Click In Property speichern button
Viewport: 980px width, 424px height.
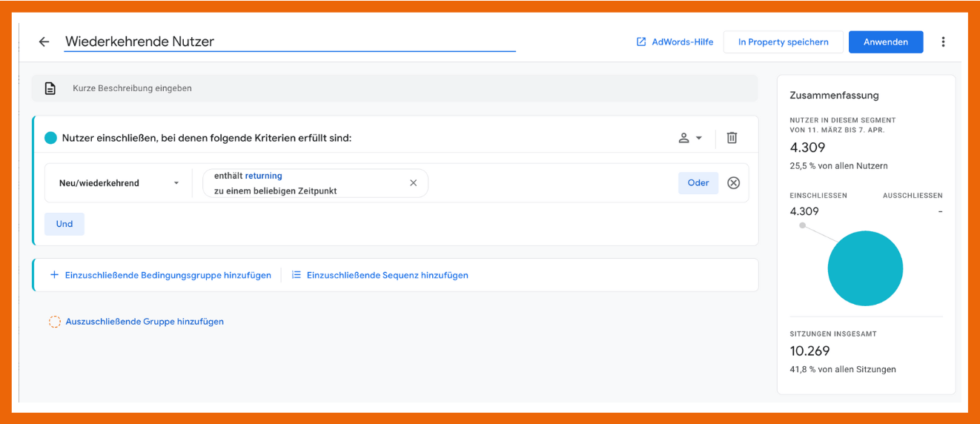point(783,42)
